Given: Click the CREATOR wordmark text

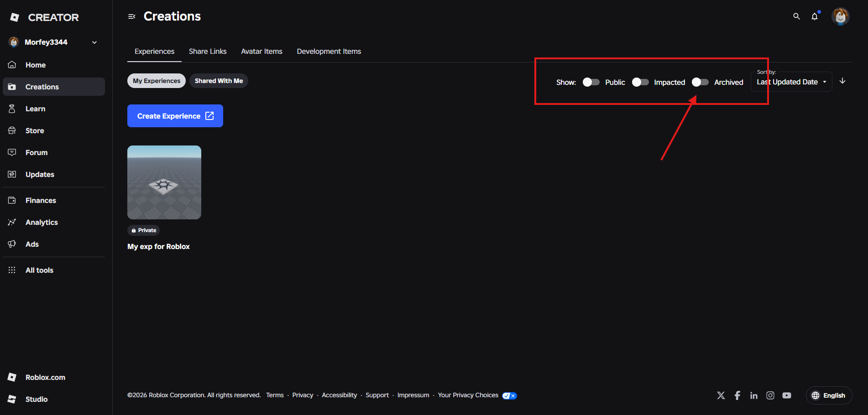Looking at the screenshot, I should click(53, 17).
